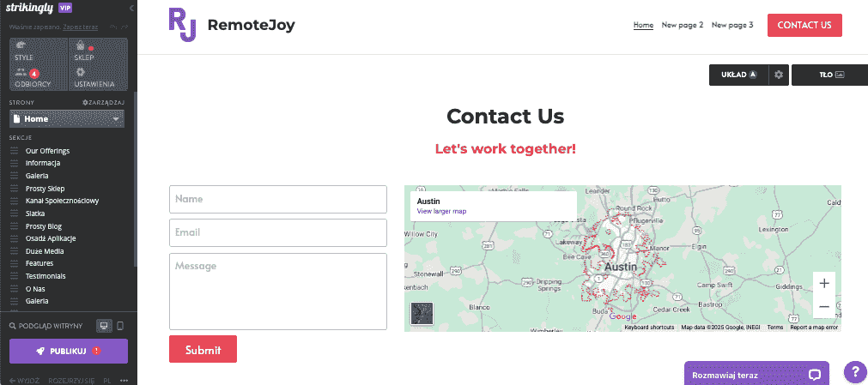This screenshot has height=385, width=868.
Task: Click the PUBLIKUJ publish button
Action: pos(69,351)
